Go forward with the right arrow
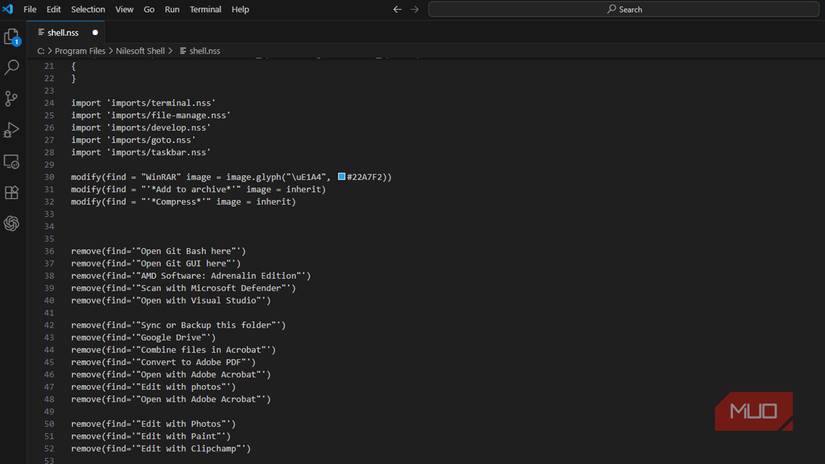 [x=415, y=9]
